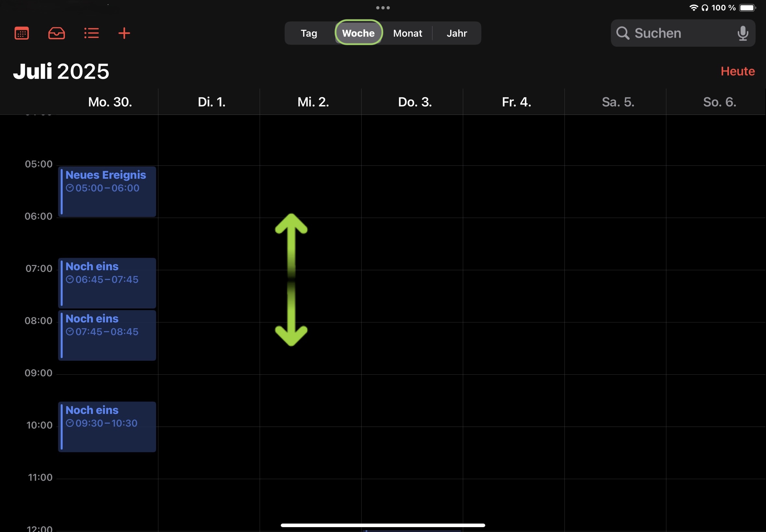Tap the home indicator bar
766x532 pixels.
383,525
